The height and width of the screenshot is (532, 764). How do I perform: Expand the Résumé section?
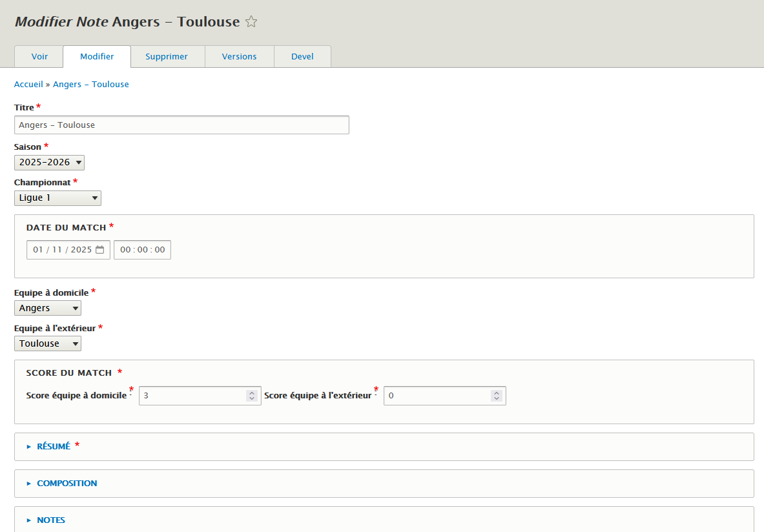point(54,447)
